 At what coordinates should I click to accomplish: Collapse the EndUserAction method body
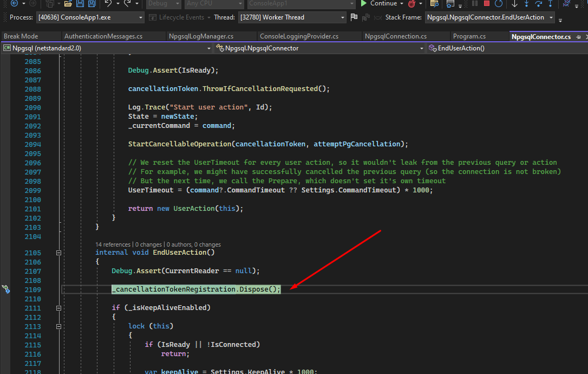(x=58, y=253)
